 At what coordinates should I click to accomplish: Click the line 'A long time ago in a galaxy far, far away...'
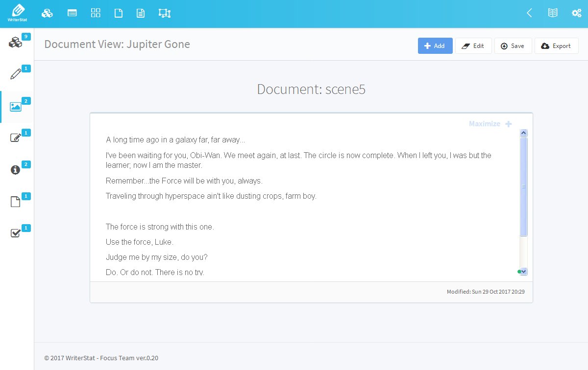tap(175, 140)
